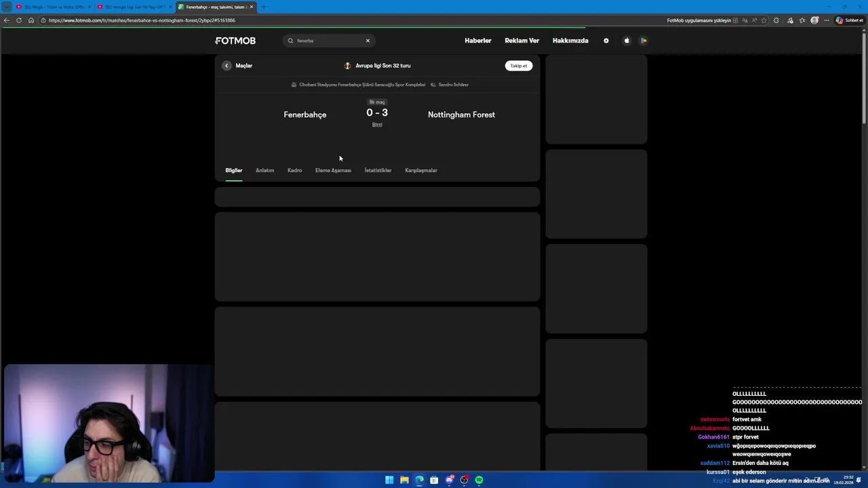Click the Maçlar back label
This screenshot has width=868, height=488.
coord(243,66)
